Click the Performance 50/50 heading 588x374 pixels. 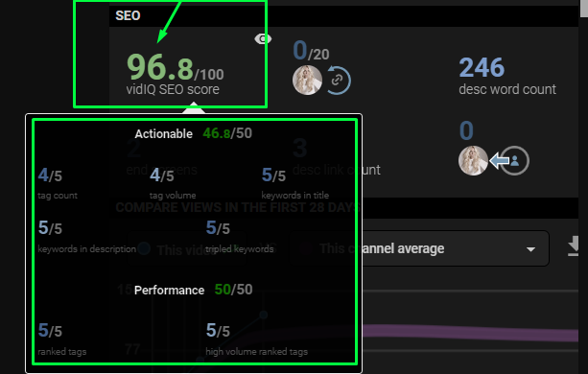[194, 290]
